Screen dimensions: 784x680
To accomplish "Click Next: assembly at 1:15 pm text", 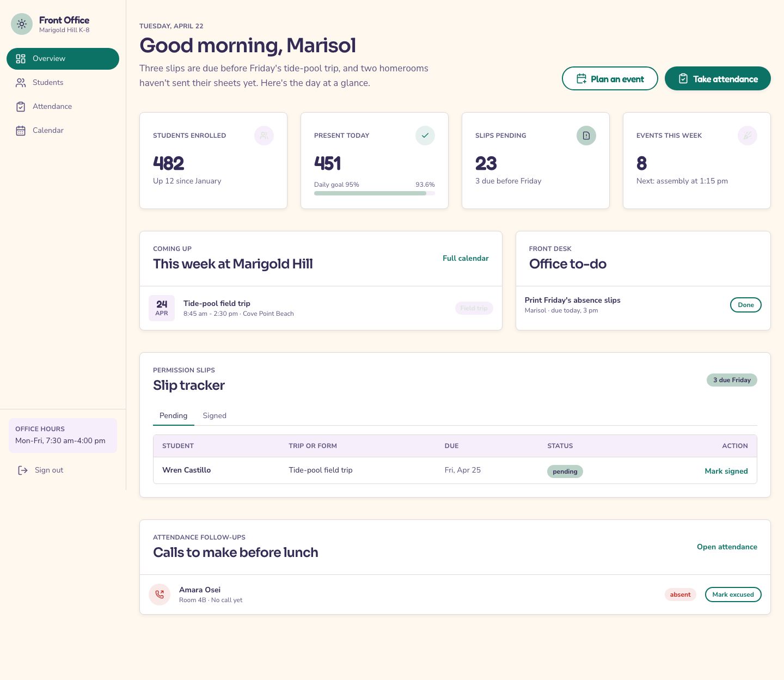I will (682, 181).
